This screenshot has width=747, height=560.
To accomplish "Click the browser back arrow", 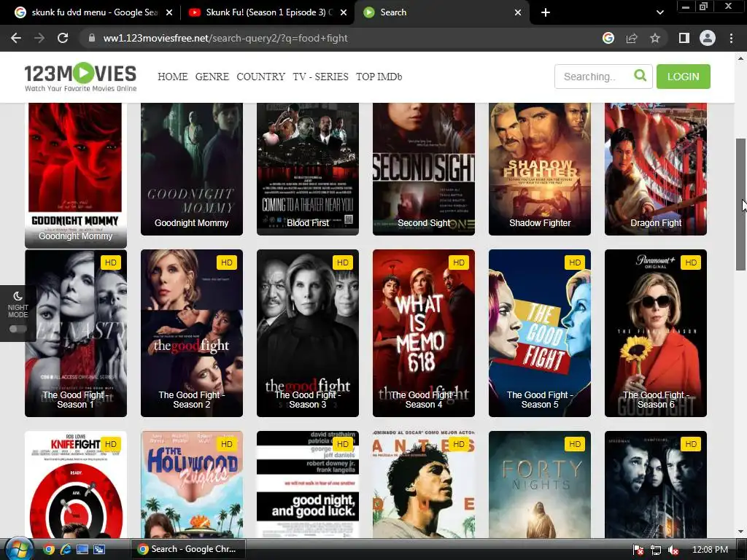I will pos(16,38).
